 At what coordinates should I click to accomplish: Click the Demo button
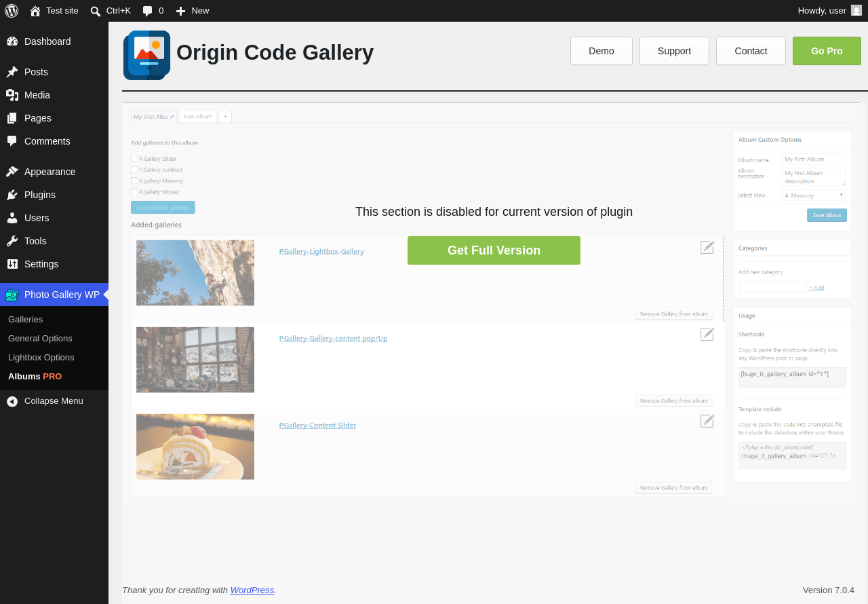[601, 51]
